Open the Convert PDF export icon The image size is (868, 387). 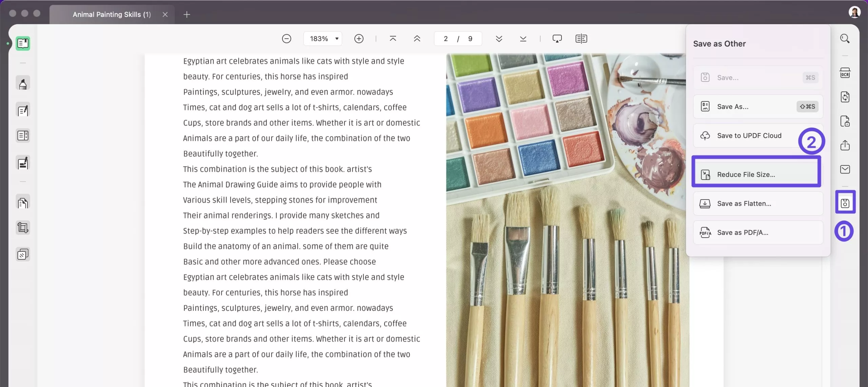coord(845,97)
